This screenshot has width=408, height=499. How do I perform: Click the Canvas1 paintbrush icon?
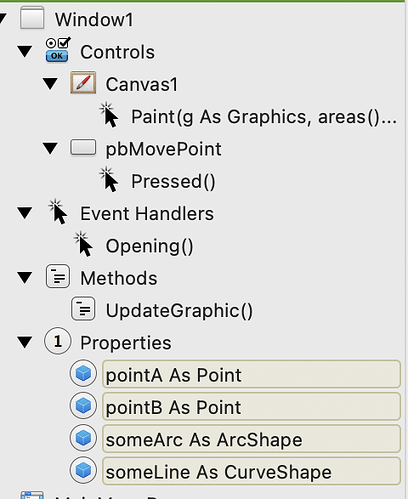[x=83, y=83]
